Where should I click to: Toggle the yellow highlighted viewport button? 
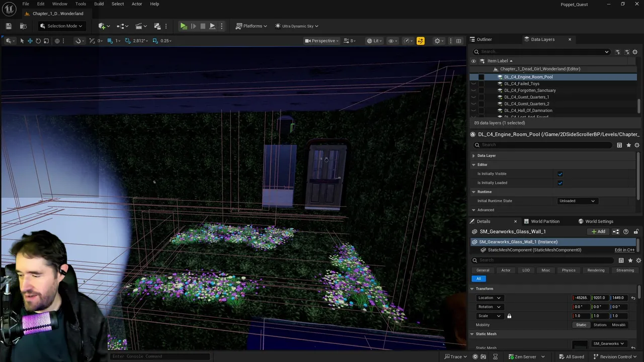tap(420, 41)
